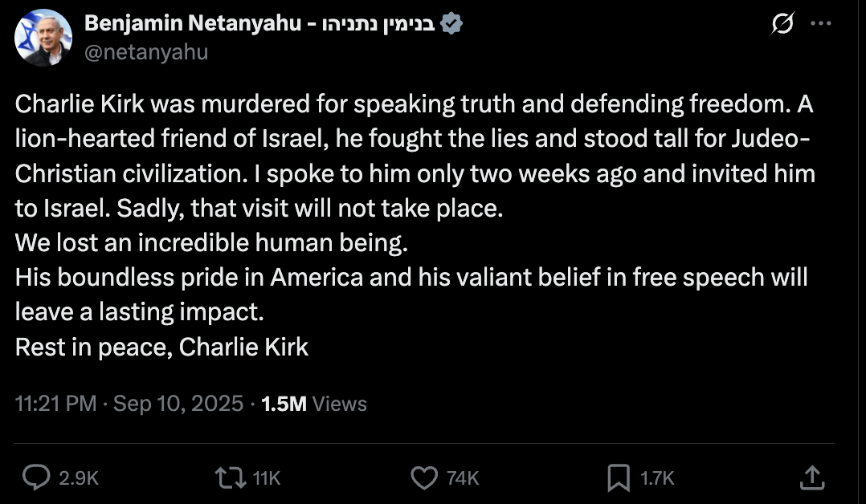Click the reply speech bubble icon
This screenshot has width=866, height=504.
36,478
